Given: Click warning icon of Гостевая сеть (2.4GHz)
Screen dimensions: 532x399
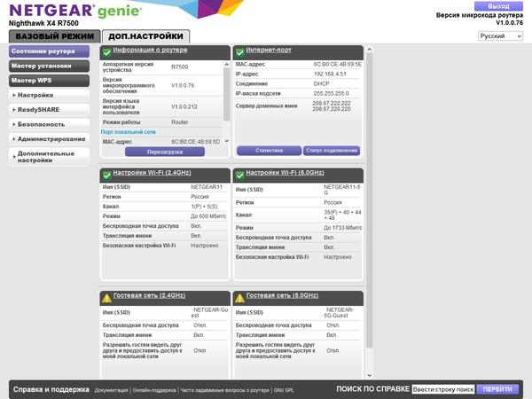Looking at the screenshot, I should point(107,298).
